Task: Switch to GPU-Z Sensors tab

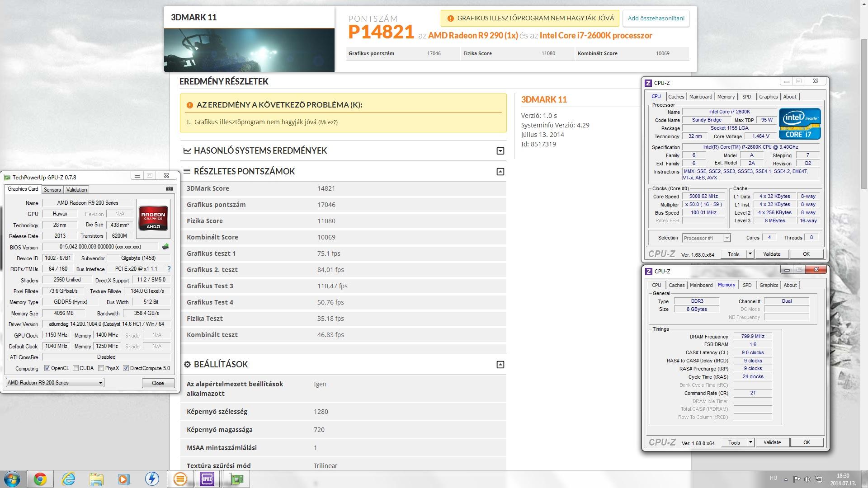Action: pyautogui.click(x=52, y=190)
